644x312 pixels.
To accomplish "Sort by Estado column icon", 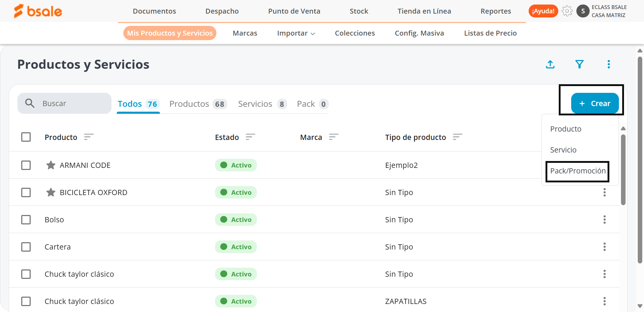I will click(251, 137).
